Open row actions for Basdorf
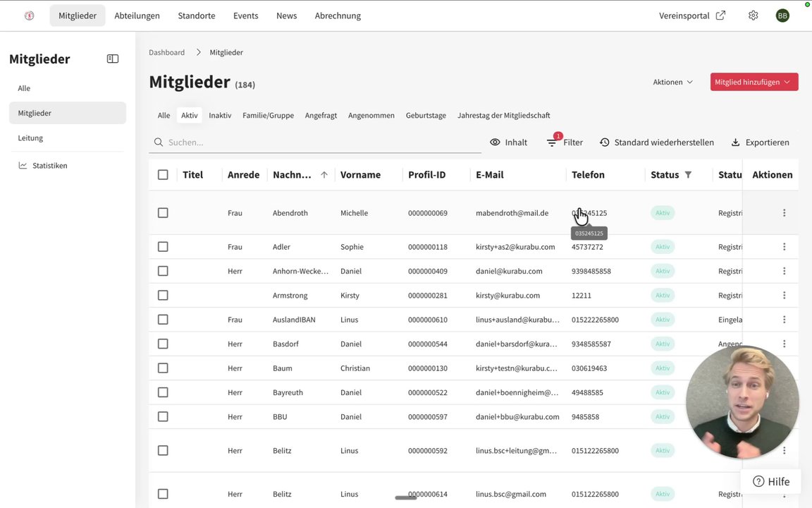 coord(784,344)
